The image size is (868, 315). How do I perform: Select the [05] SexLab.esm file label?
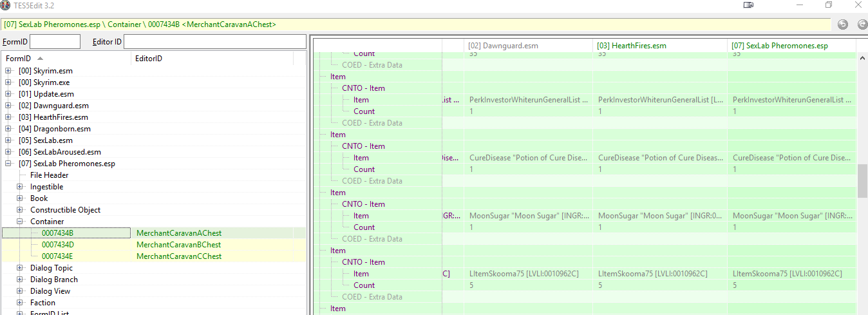(46, 140)
